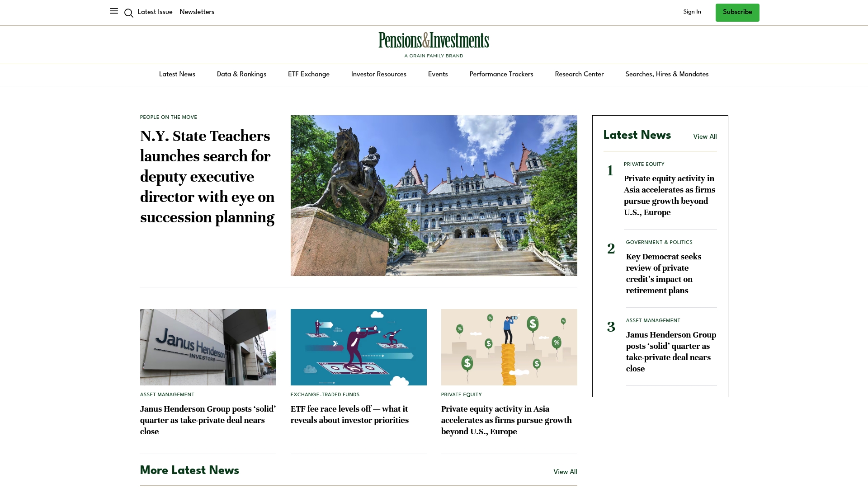Image resolution: width=868 pixels, height=488 pixels.
Task: Click People on the Move category label
Action: [x=169, y=117]
